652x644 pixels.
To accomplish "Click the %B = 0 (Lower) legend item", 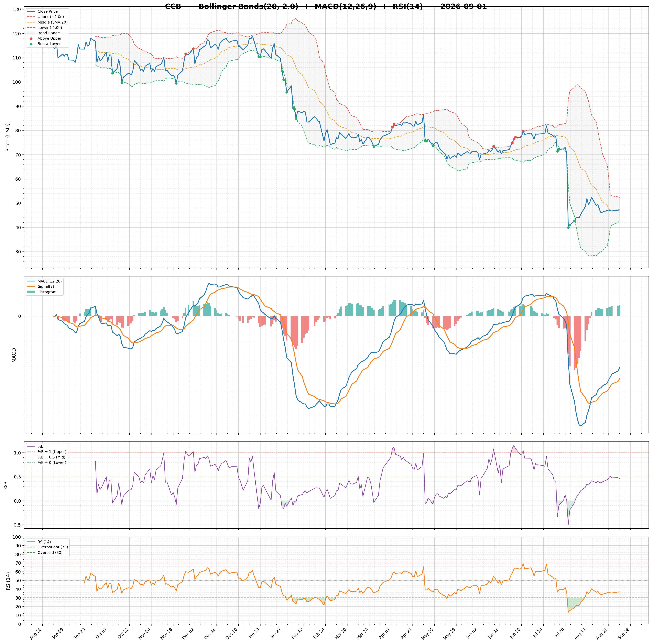I will 47,462.
